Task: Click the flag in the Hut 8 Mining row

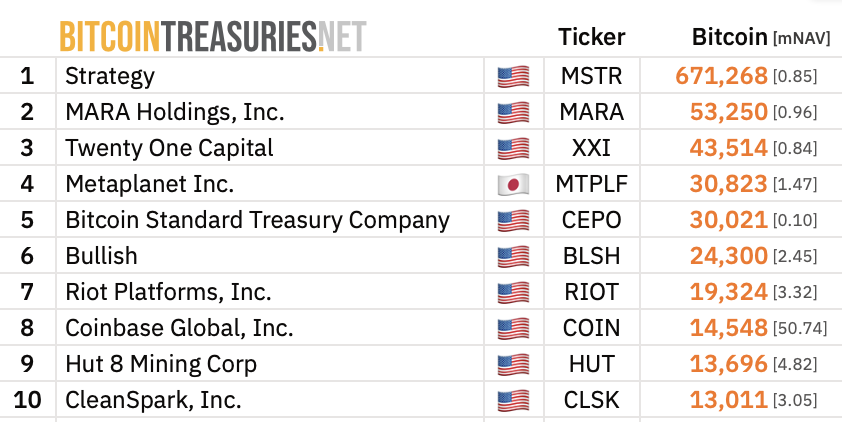Action: click(513, 364)
